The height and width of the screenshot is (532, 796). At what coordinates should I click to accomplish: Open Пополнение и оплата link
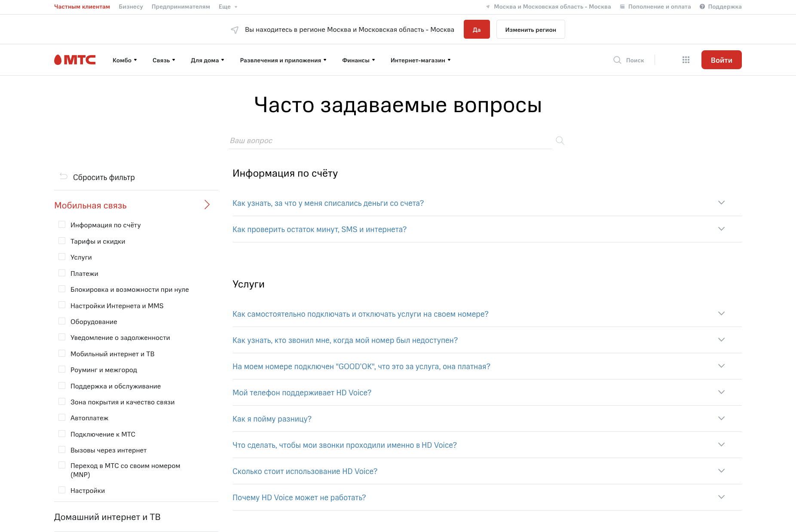[659, 6]
